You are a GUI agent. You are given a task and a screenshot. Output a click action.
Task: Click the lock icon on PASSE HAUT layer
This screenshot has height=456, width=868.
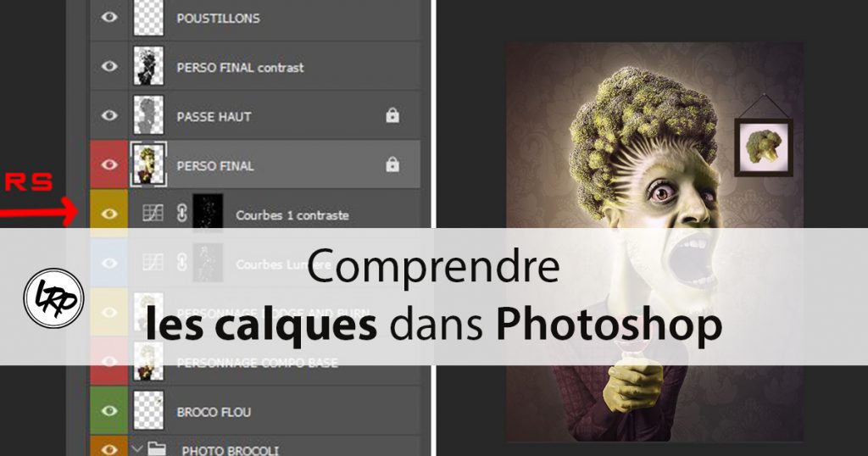[x=392, y=115]
